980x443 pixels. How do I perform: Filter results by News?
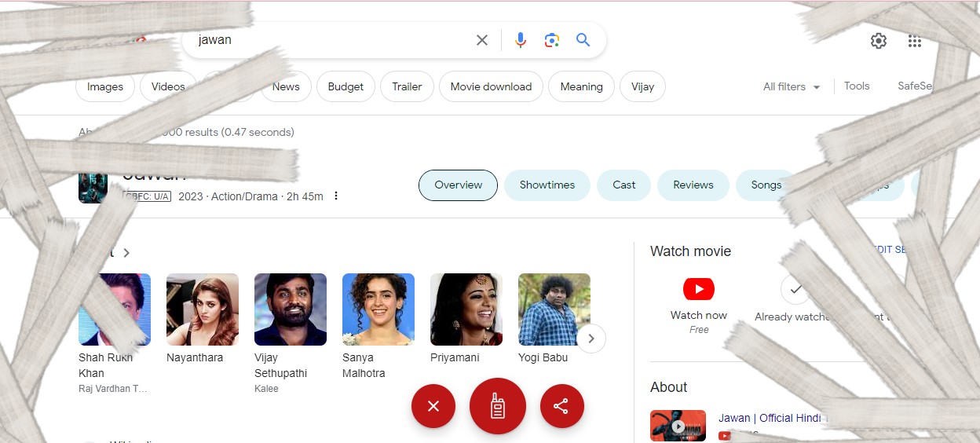pos(286,87)
